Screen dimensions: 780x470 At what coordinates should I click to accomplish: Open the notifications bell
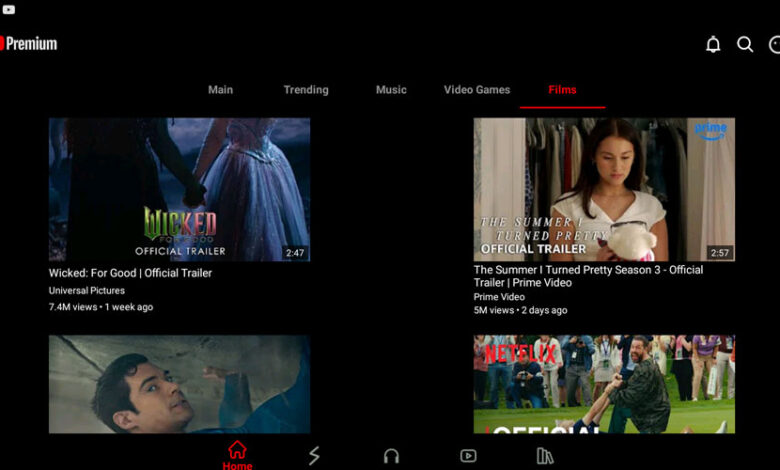coord(713,44)
